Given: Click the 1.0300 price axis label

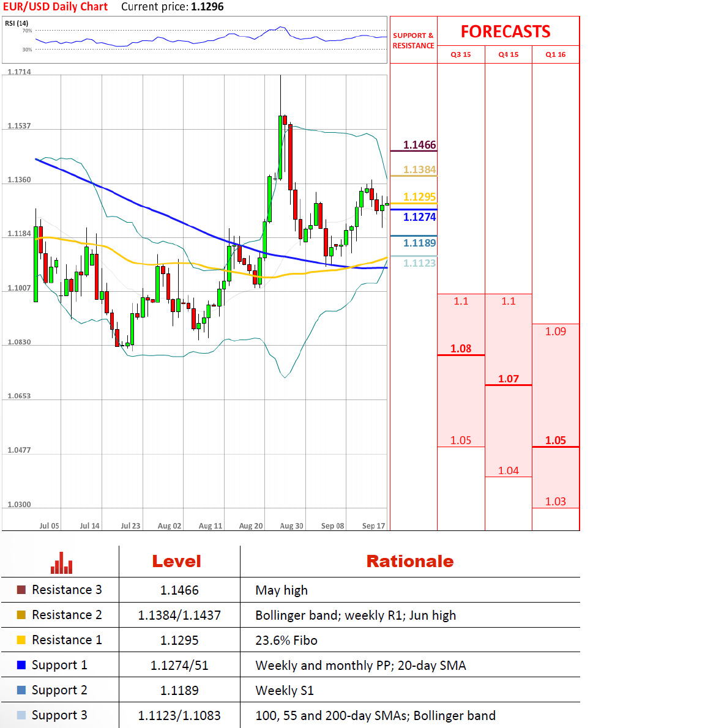Looking at the screenshot, I should coord(19,504).
